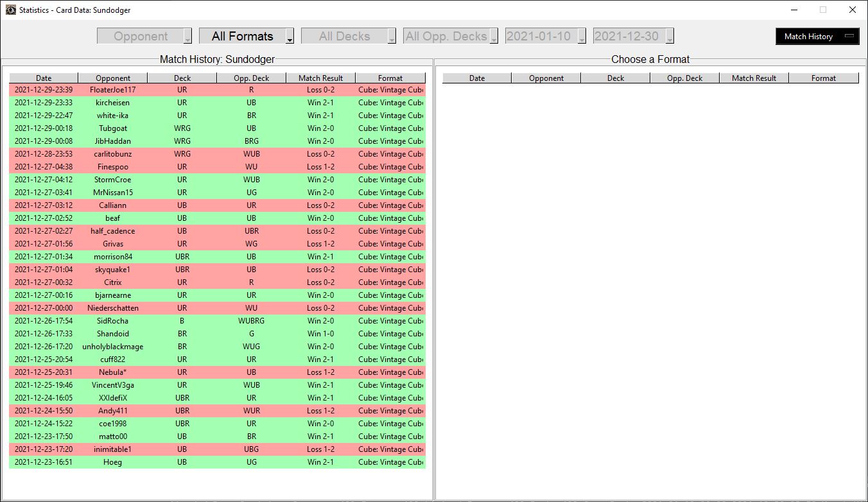
Task: Sort left table by Date header
Action: tap(44, 78)
